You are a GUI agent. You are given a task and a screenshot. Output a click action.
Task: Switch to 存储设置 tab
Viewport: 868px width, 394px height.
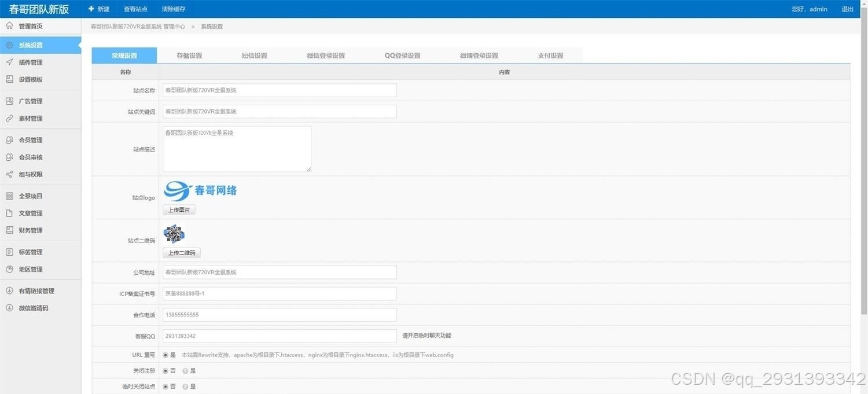189,56
